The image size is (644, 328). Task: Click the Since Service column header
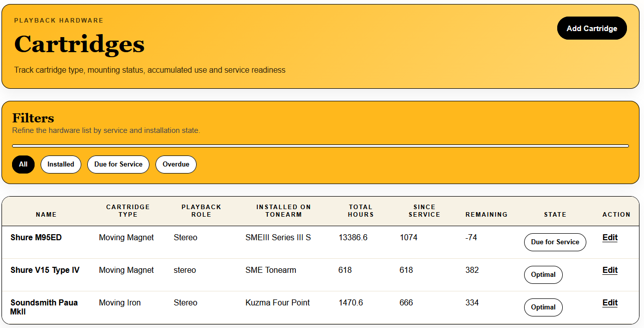coord(424,211)
